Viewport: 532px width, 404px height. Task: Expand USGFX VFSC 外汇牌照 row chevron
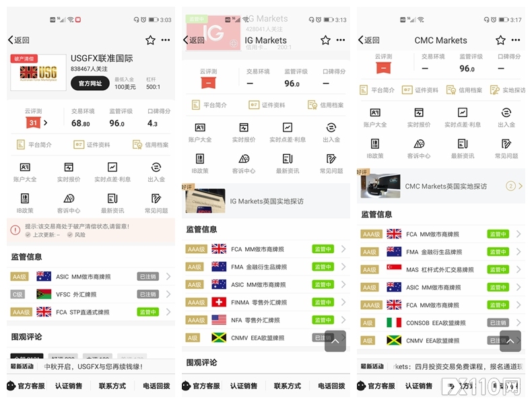(168, 294)
